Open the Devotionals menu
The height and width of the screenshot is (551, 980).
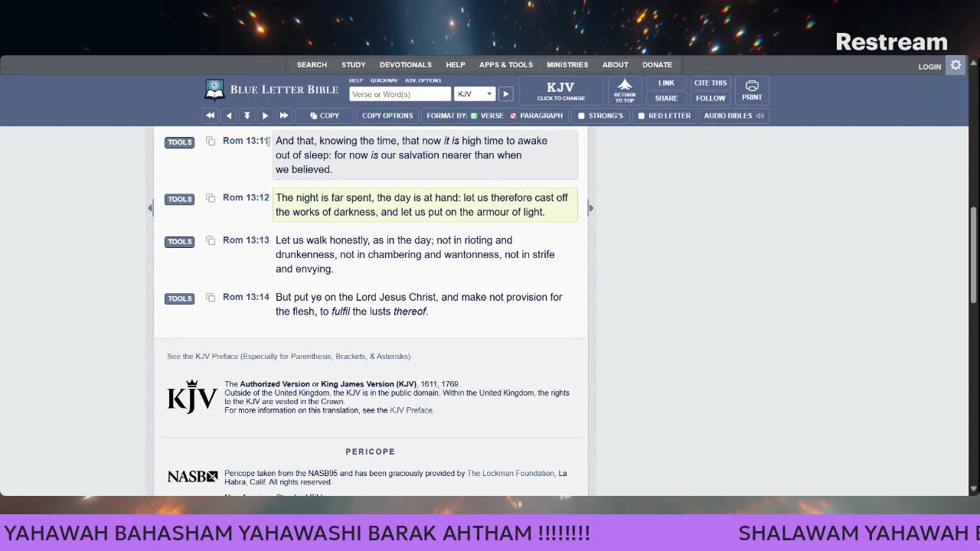(406, 65)
